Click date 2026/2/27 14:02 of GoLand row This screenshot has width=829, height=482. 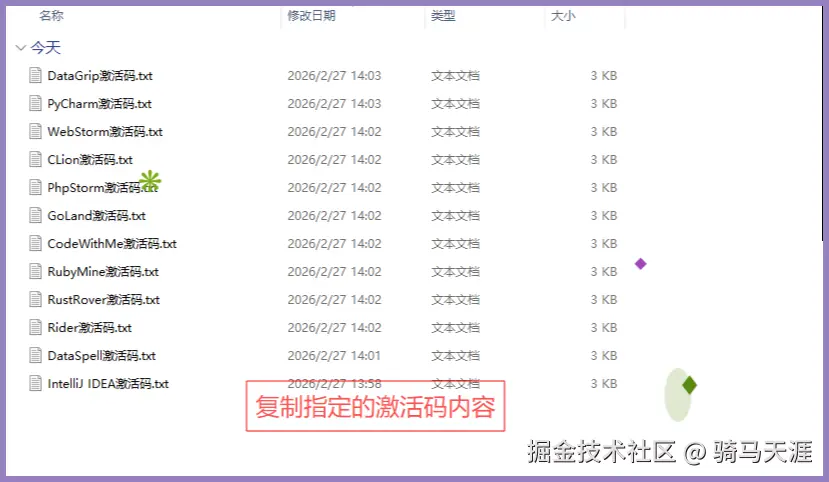click(334, 216)
